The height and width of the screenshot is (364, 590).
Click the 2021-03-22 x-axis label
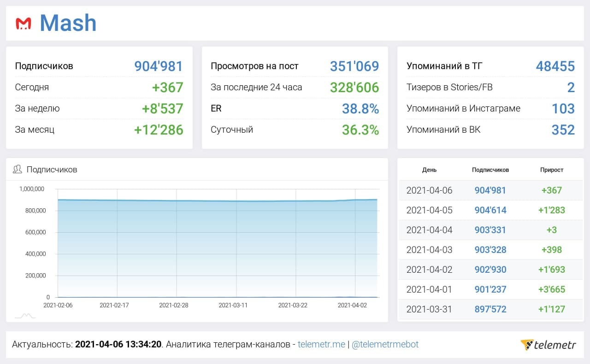click(x=293, y=305)
